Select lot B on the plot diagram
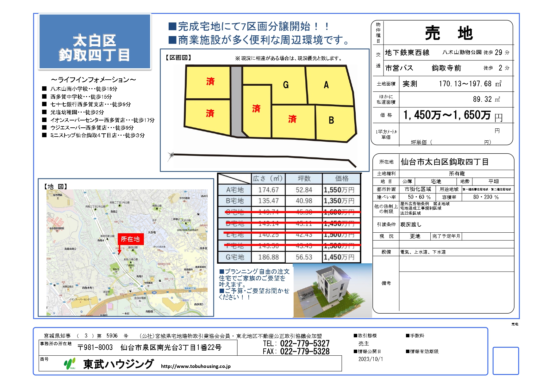 (x=331, y=120)
